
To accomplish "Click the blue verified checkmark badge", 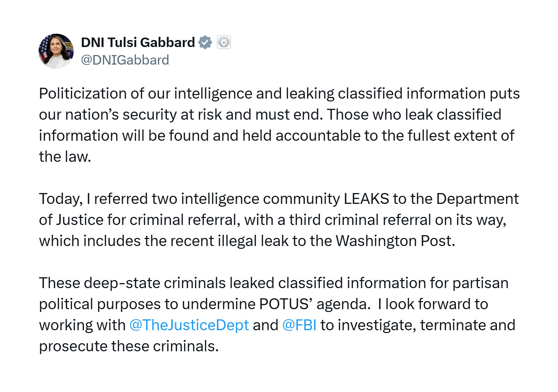I will click(205, 42).
